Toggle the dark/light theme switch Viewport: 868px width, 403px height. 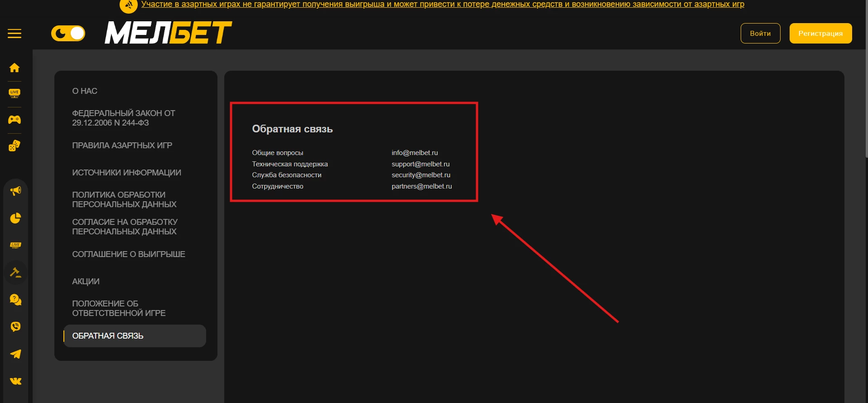click(68, 33)
